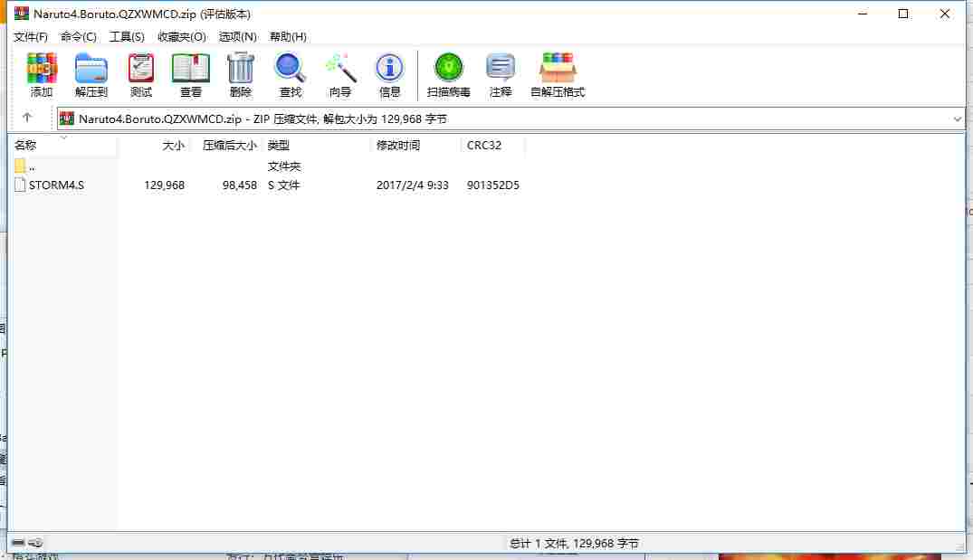Click the 98,458 packed size cell
973x560 pixels.
tap(240, 185)
